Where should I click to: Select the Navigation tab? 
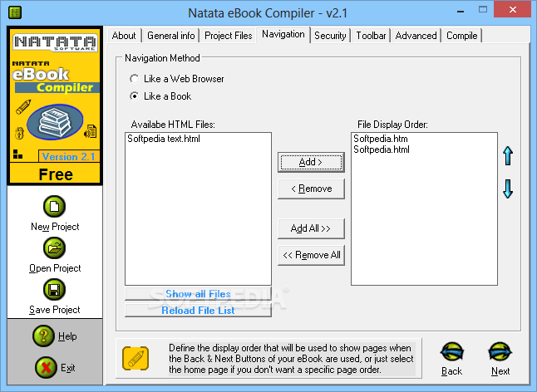(x=283, y=34)
